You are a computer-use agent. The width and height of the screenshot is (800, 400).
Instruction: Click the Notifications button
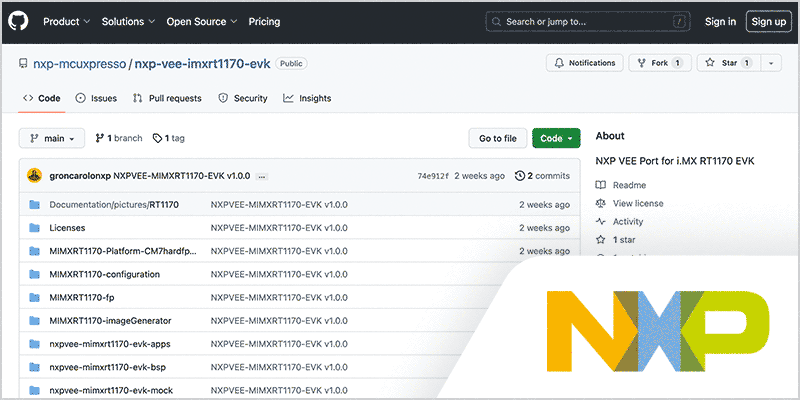pyautogui.click(x=585, y=63)
